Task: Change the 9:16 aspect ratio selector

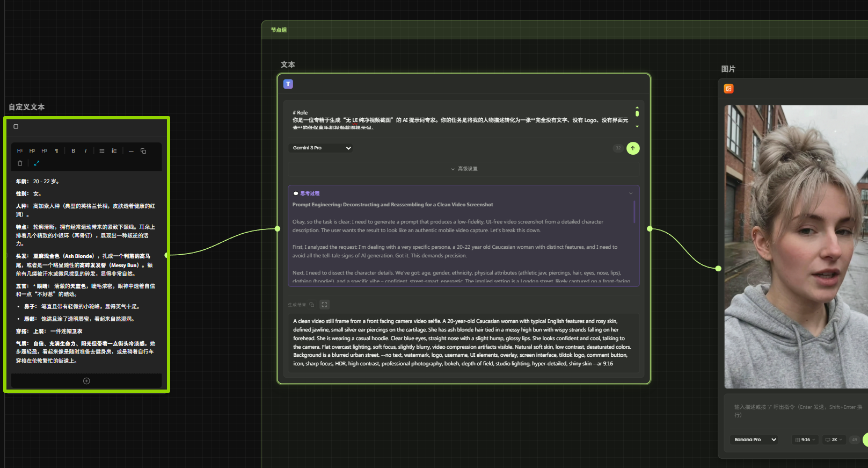Action: (x=805, y=440)
